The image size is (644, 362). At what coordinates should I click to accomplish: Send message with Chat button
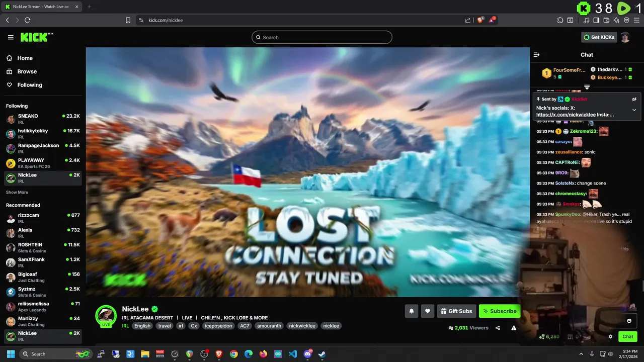628,337
